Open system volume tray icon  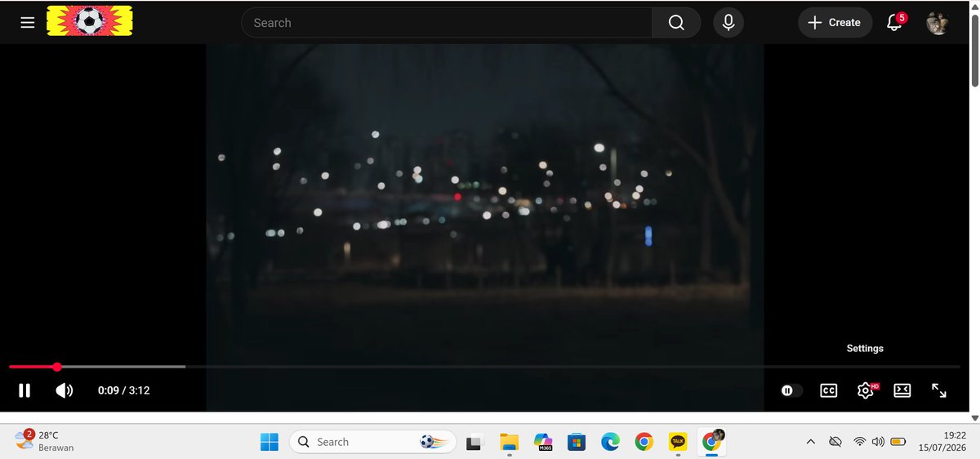(x=878, y=442)
